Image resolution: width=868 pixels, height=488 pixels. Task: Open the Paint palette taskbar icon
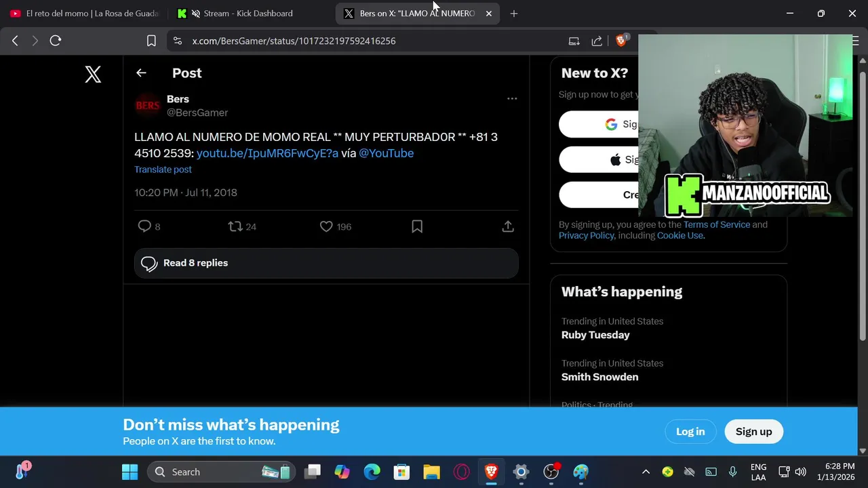click(x=581, y=472)
